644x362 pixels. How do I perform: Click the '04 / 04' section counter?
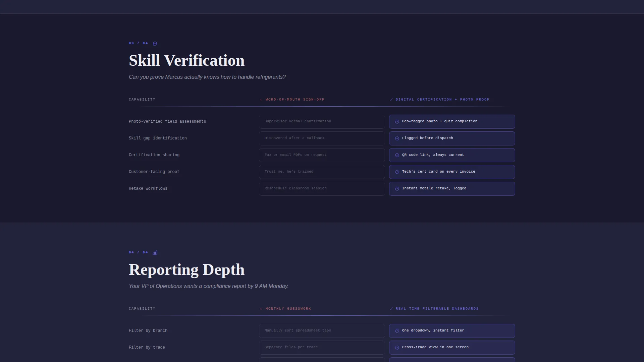pos(138,252)
